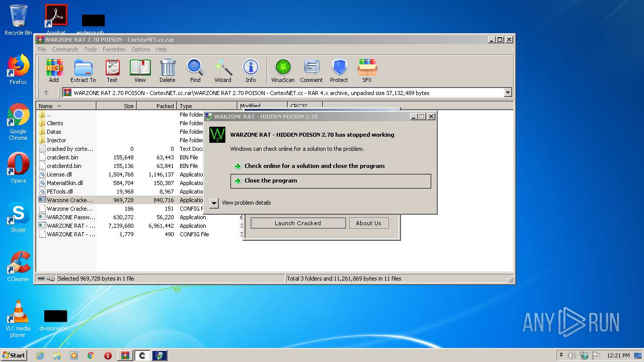Sort by Size column header
Image resolution: width=644 pixels, height=362 pixels.
point(116,106)
